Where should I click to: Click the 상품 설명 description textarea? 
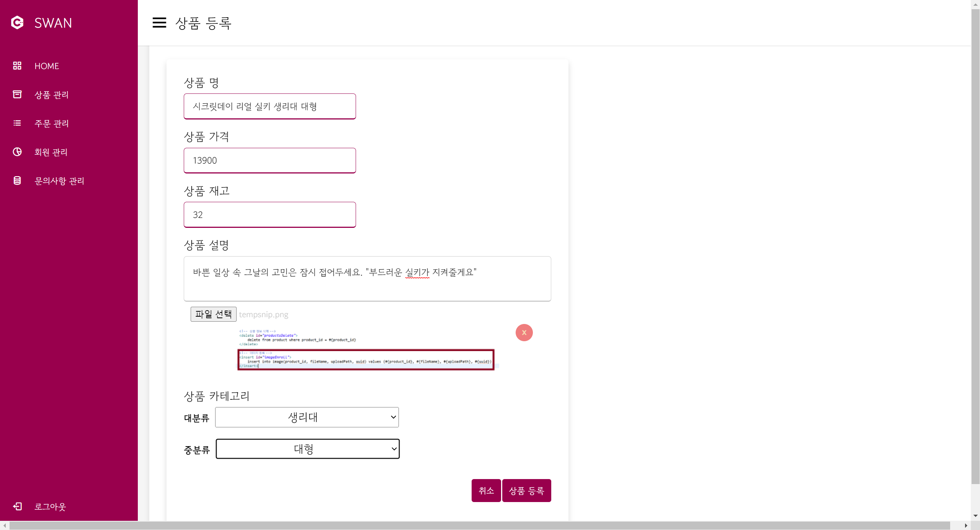coord(367,279)
